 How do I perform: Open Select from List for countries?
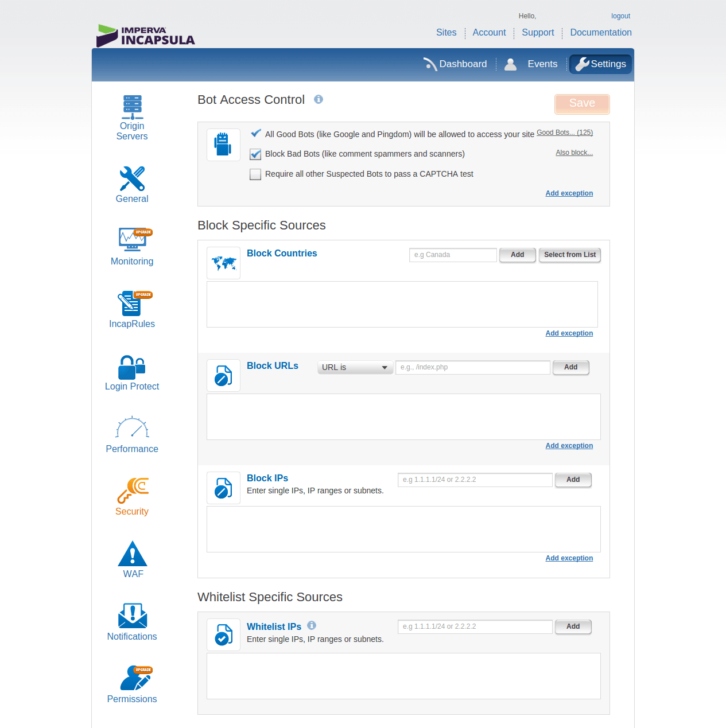pyautogui.click(x=569, y=255)
